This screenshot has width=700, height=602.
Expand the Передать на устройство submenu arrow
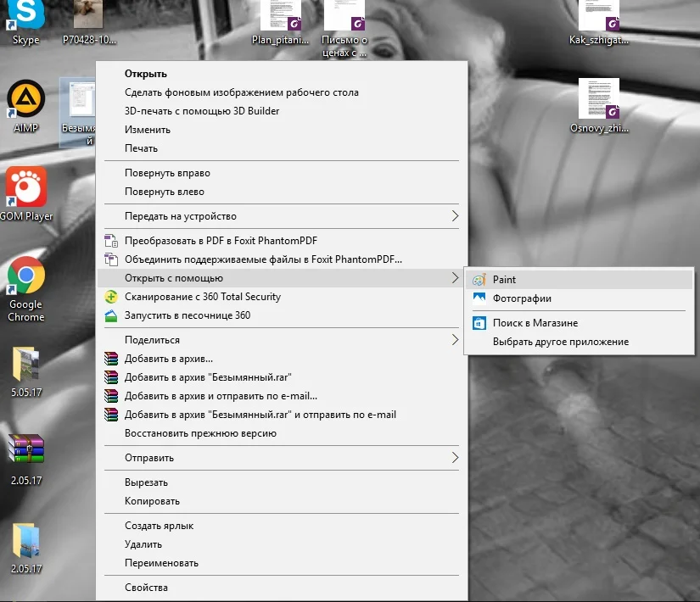(455, 216)
